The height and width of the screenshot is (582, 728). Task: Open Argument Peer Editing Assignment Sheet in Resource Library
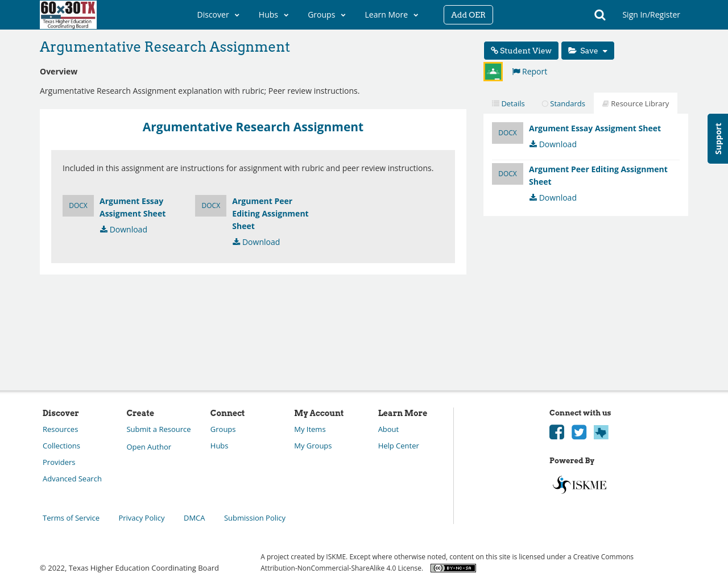[598, 176]
